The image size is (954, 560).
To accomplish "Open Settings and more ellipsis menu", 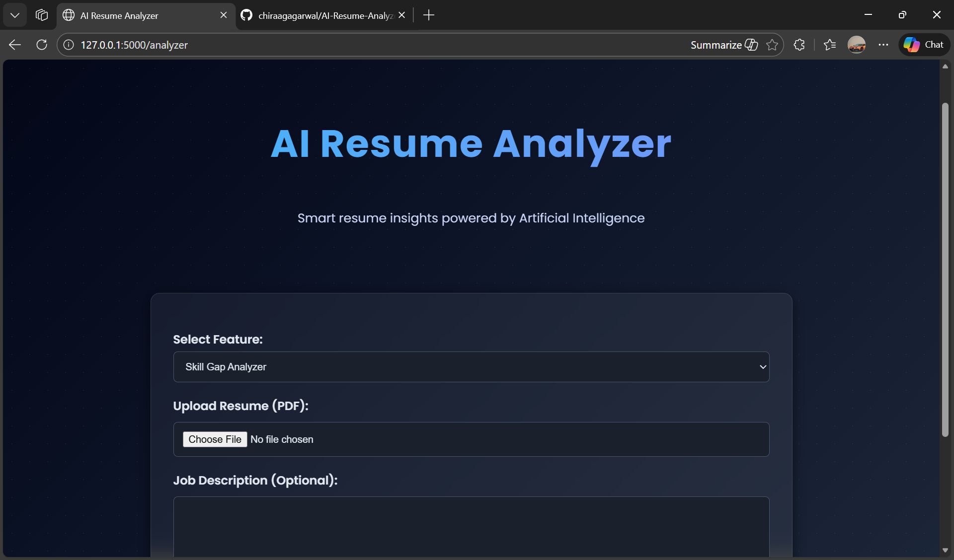I will coord(883,45).
